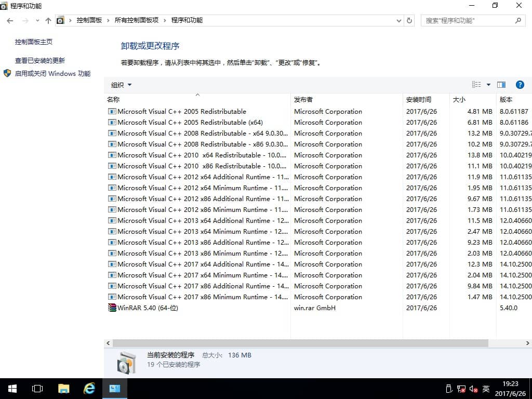Select Visual C++ 2013 x86 Minimum Runtime name

(203, 253)
